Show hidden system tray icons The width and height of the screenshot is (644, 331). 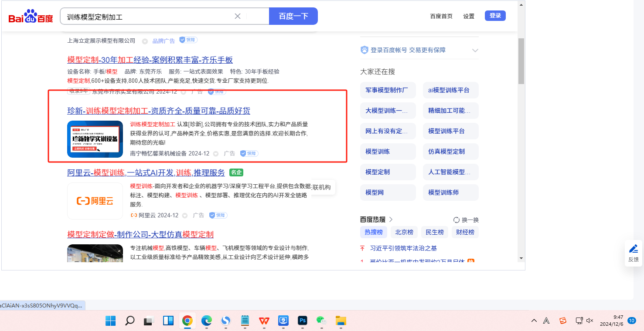[x=534, y=321]
